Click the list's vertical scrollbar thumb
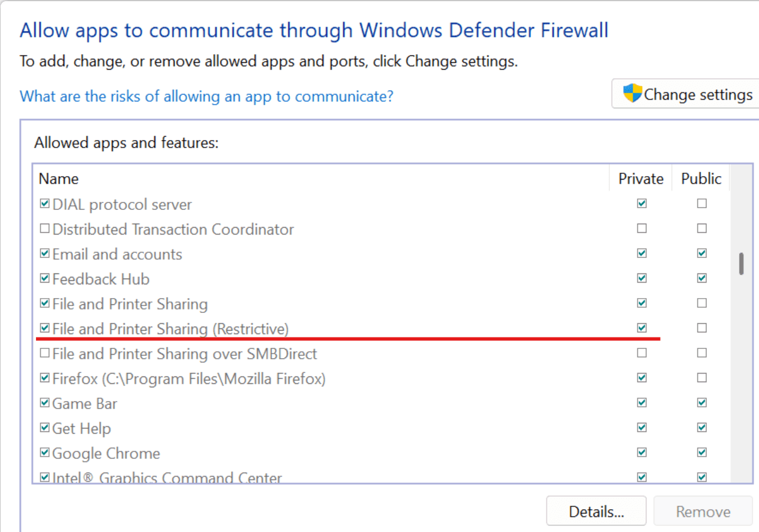Image resolution: width=759 pixels, height=532 pixels. pos(741,264)
